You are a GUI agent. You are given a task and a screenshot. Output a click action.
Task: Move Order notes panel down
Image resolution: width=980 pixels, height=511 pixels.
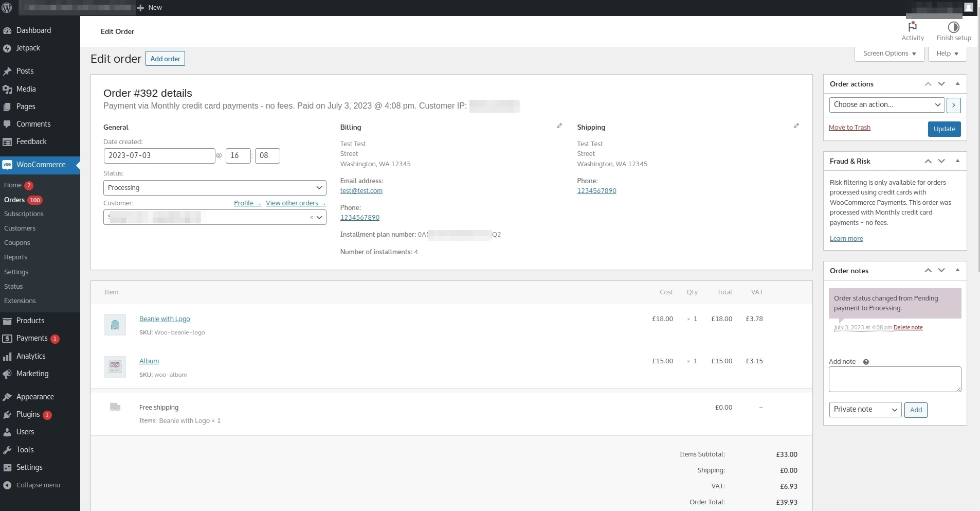(941, 270)
